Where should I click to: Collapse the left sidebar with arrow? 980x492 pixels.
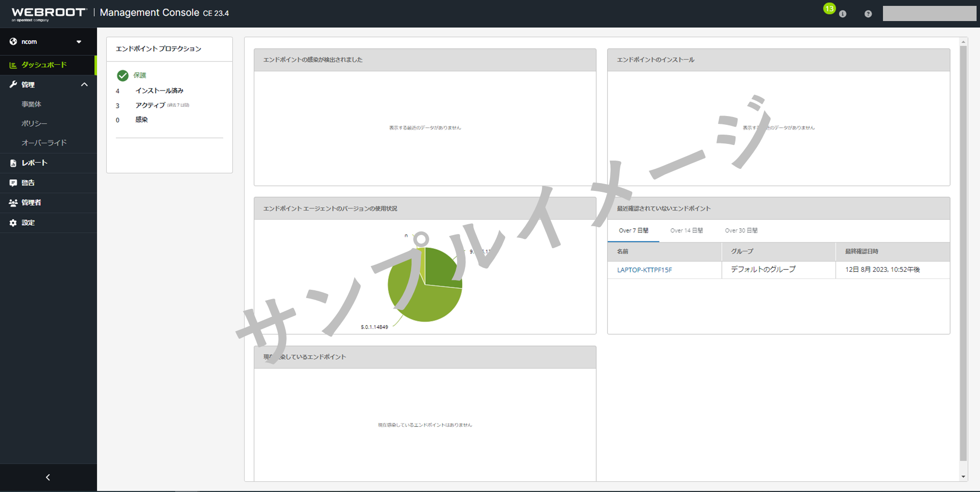[x=48, y=477]
